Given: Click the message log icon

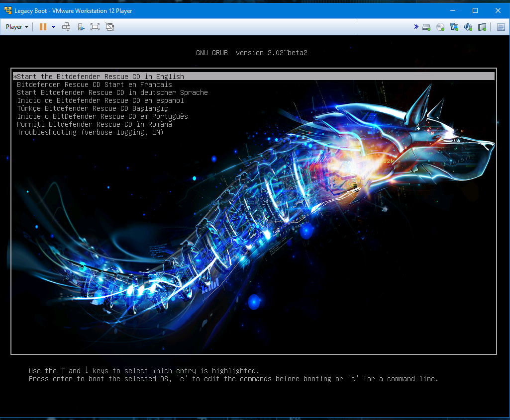Looking at the screenshot, I should 501,27.
